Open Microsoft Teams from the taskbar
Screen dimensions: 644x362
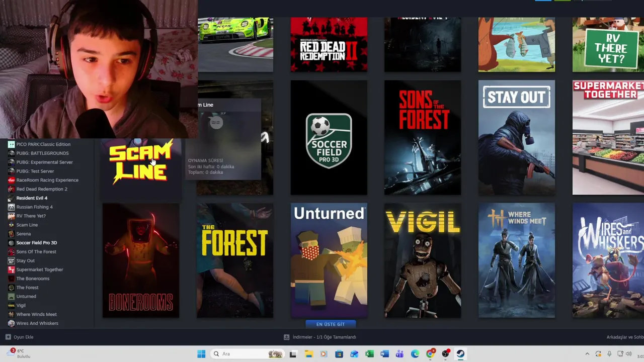coord(399,354)
